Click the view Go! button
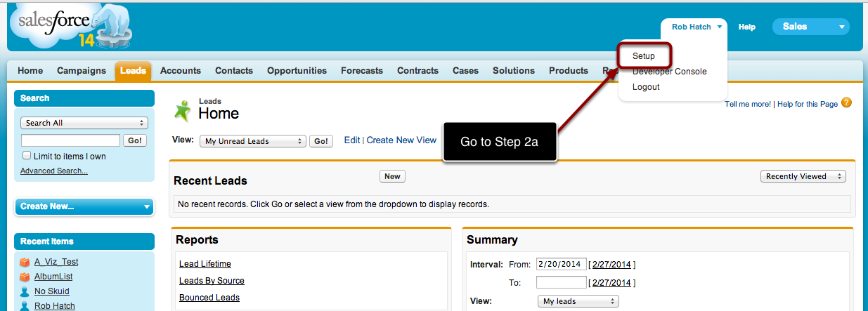Screen dimensions: 868x311 click(x=321, y=141)
